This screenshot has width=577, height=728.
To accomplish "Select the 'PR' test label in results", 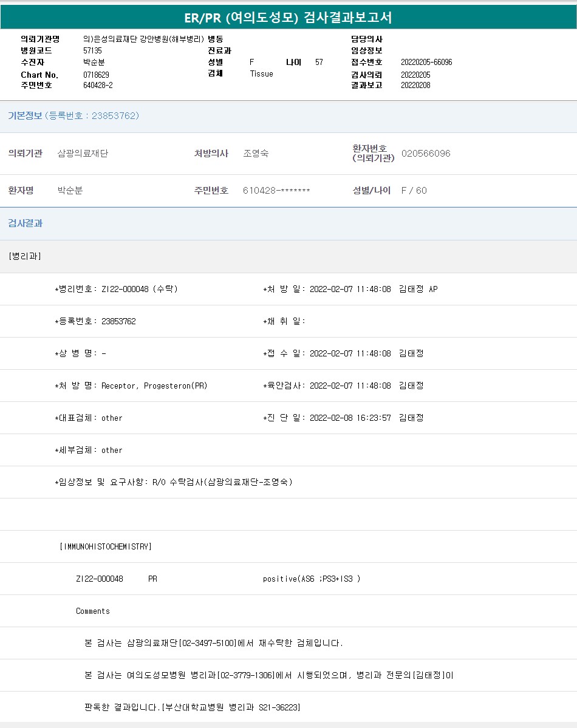I will pos(152,579).
